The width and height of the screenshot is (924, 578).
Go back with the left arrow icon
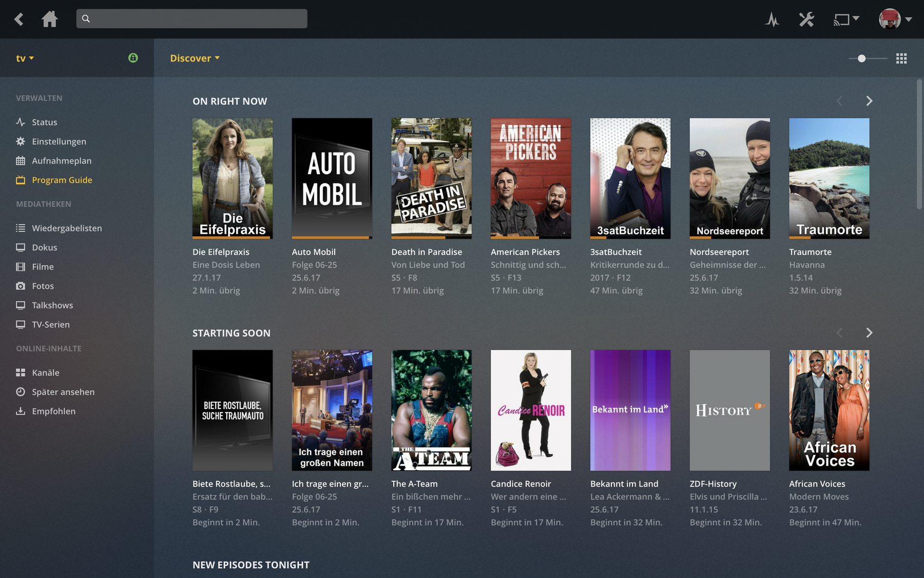(19, 20)
